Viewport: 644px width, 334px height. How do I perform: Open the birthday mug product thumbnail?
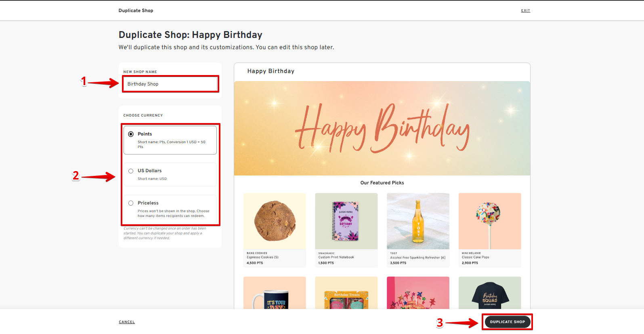(275, 293)
